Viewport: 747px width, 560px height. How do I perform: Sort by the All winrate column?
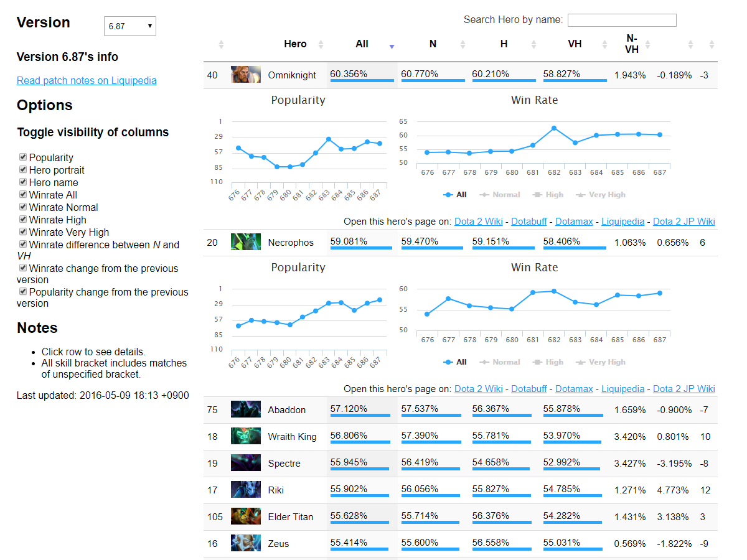tap(362, 44)
